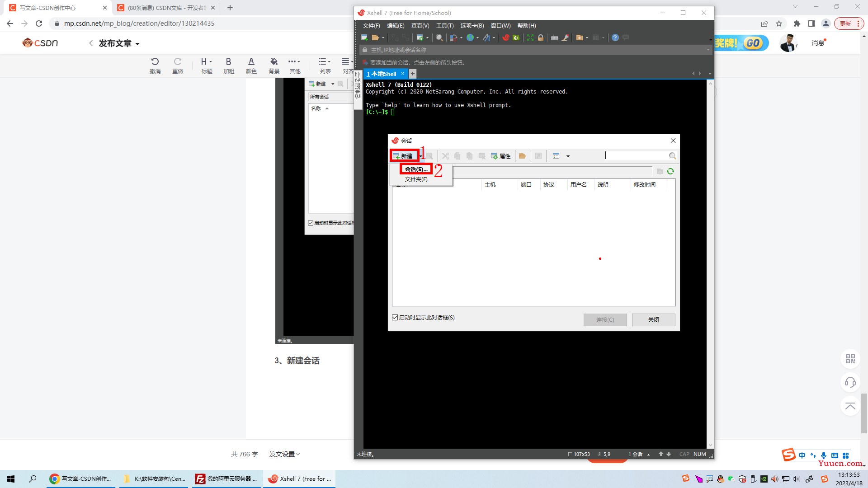The height and width of the screenshot is (488, 868).
Task: Toggle full screen with green arrows icon
Action: (x=530, y=38)
